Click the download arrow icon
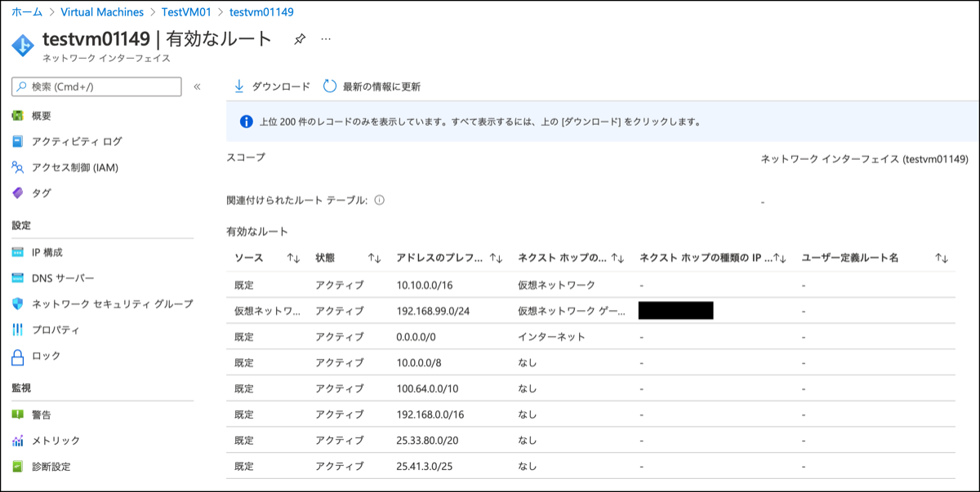This screenshot has width=980, height=492. (239, 86)
